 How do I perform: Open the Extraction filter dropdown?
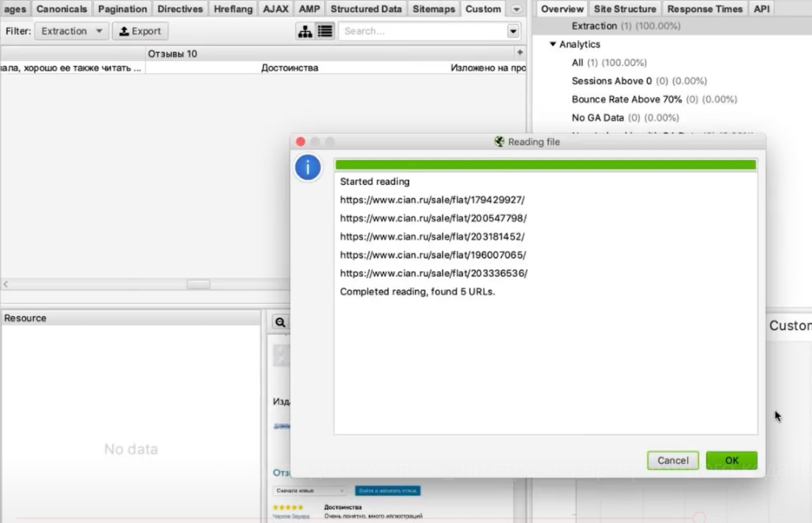coord(71,31)
